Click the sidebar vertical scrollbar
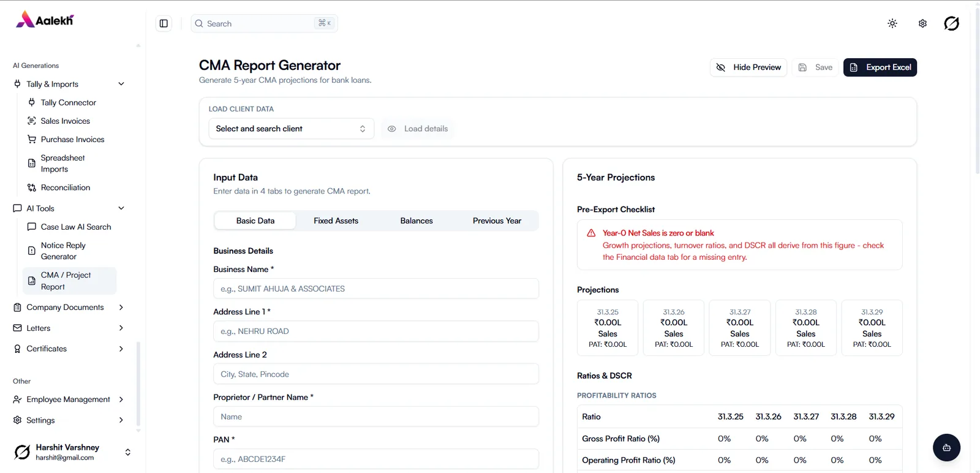980x473 pixels. 138,384
